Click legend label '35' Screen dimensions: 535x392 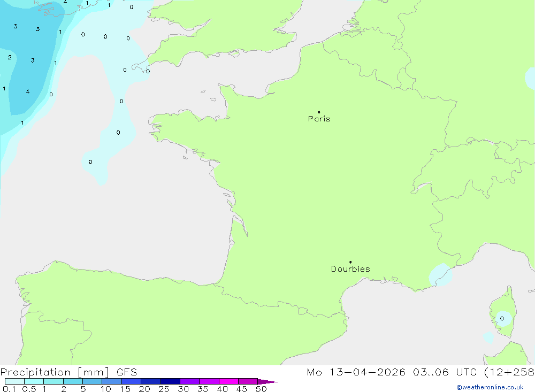click(x=203, y=389)
